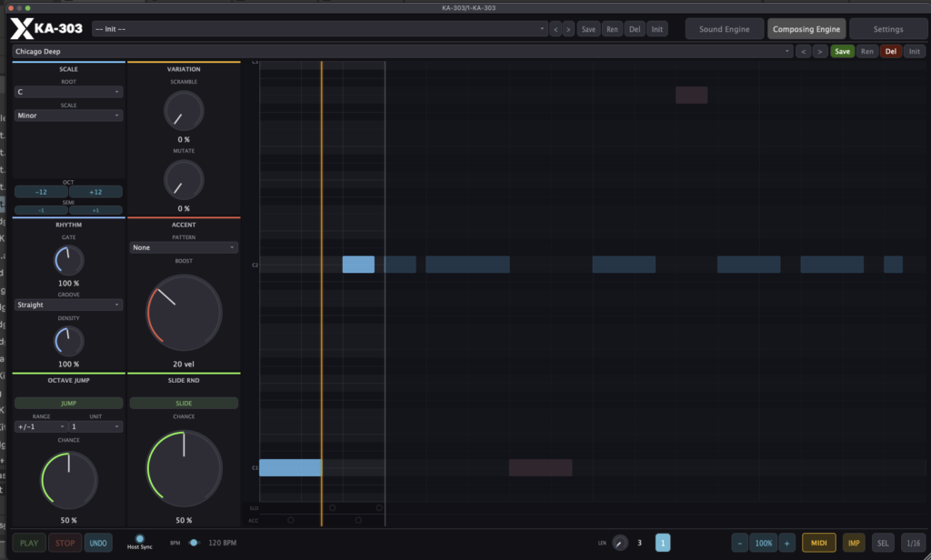Viewport: 931px width, 560px height.
Task: Click the SCRAMBLE variation knob
Action: pos(184,111)
